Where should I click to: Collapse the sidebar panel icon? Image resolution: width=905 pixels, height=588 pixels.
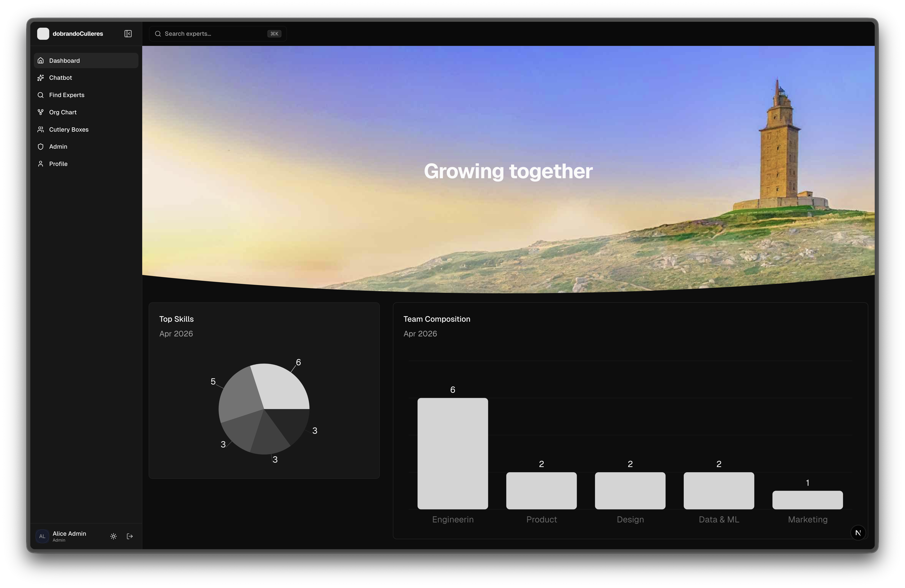pyautogui.click(x=128, y=34)
